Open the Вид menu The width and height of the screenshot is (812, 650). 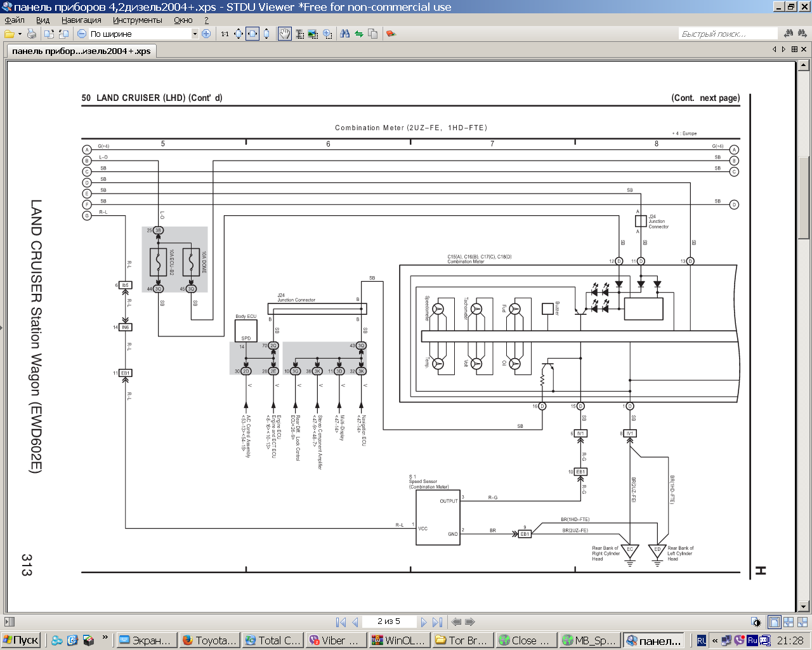tap(43, 20)
